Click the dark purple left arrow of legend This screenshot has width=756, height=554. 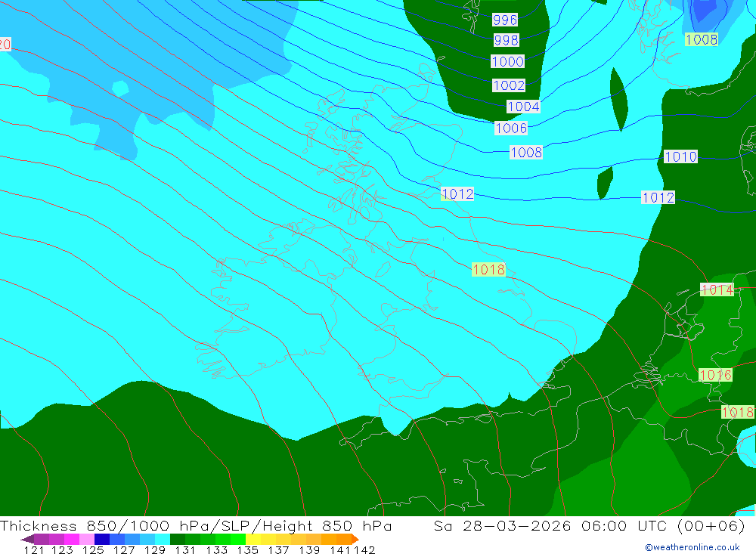tap(27, 539)
